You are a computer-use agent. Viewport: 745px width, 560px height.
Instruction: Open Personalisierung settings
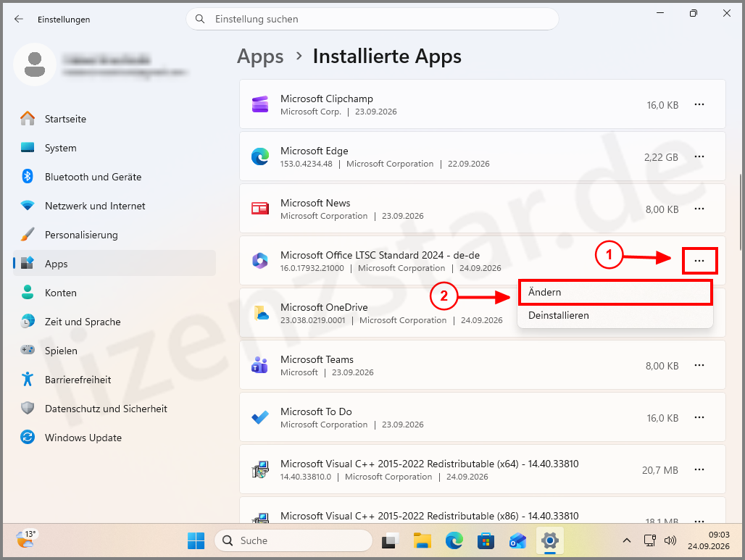(x=114, y=235)
